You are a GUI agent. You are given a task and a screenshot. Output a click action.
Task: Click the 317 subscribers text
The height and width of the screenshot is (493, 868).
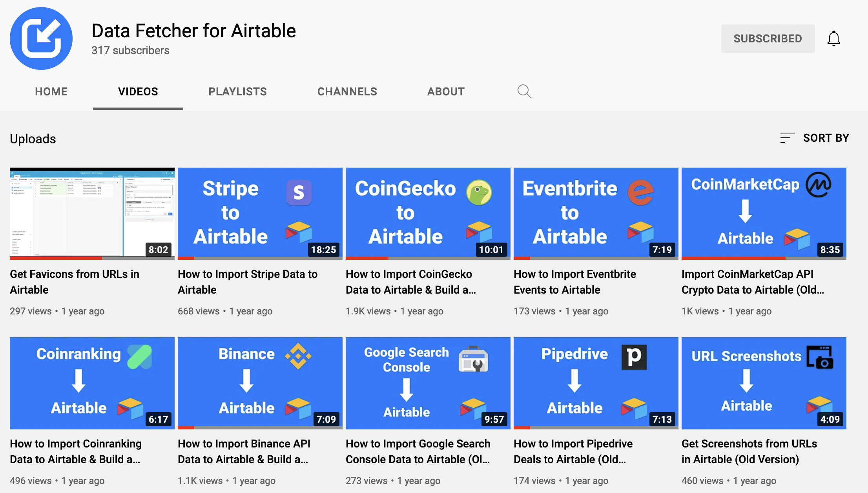(x=130, y=50)
